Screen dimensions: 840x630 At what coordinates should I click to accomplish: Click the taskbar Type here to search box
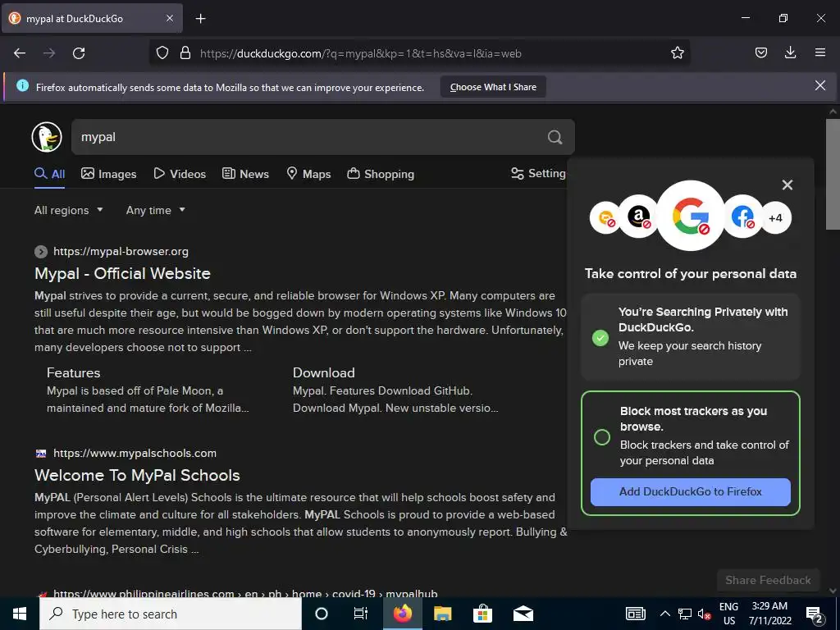(171, 614)
